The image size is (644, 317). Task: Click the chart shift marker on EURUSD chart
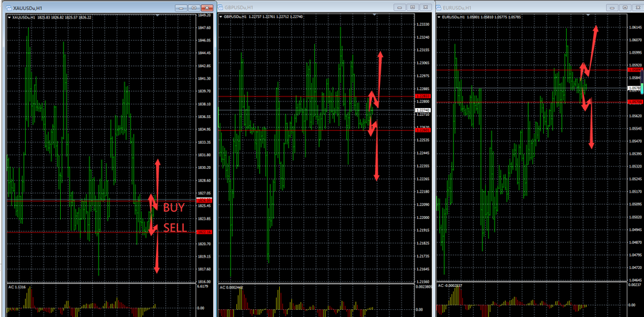tap(588, 14)
